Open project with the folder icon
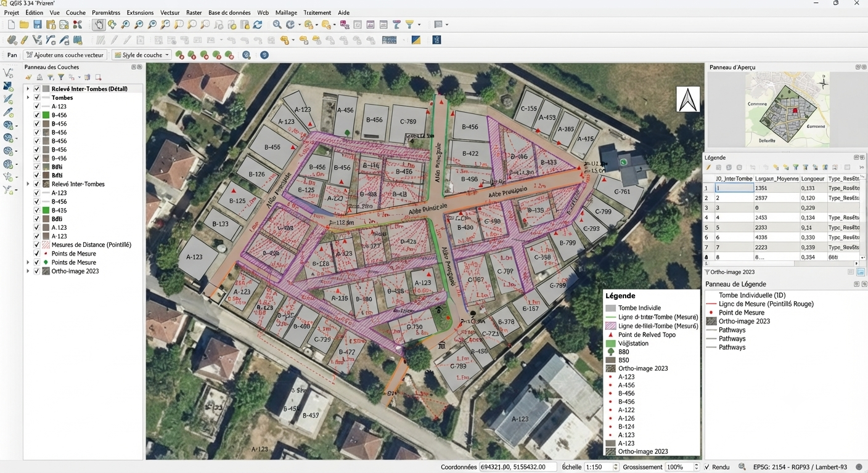The height and width of the screenshot is (473, 868). pos(24,25)
